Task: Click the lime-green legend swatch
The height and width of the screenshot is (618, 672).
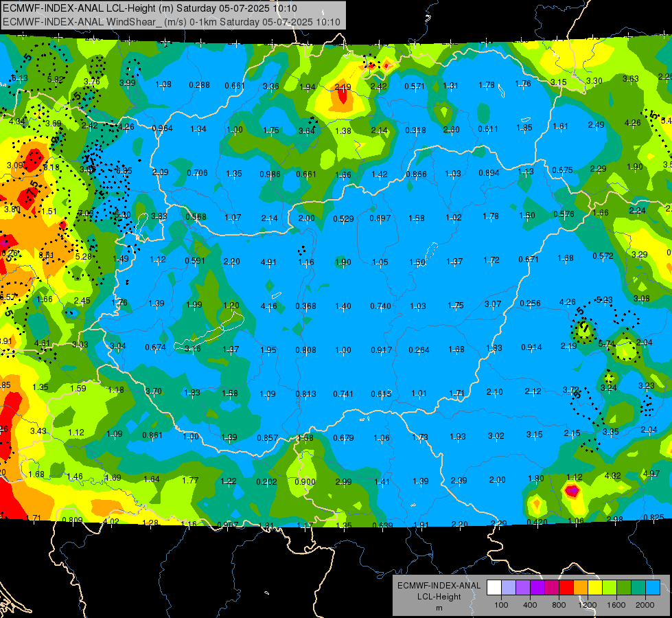Action: coord(610,588)
